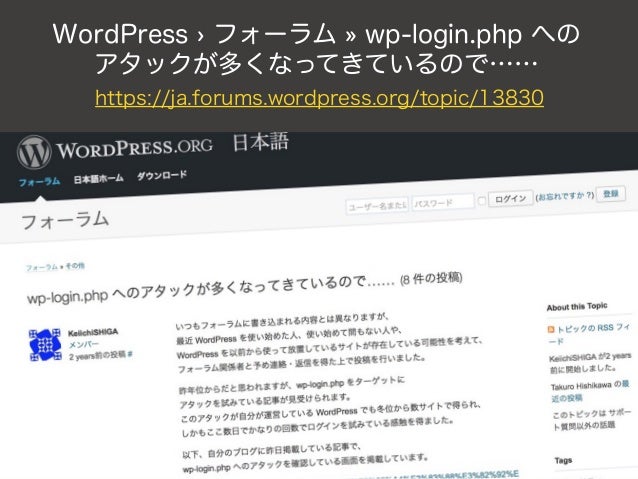Click the orange RSS feed icon
This screenshot has width=638, height=479.
pyautogui.click(x=551, y=329)
